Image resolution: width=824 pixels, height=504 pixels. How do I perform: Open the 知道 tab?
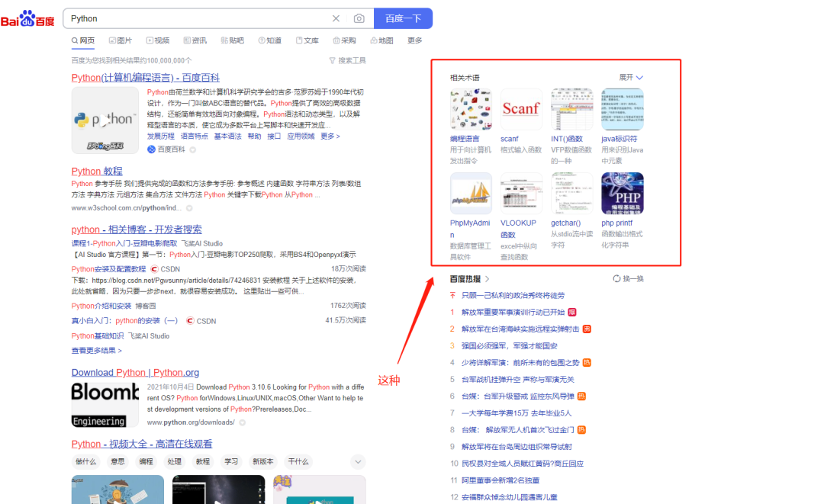click(269, 40)
